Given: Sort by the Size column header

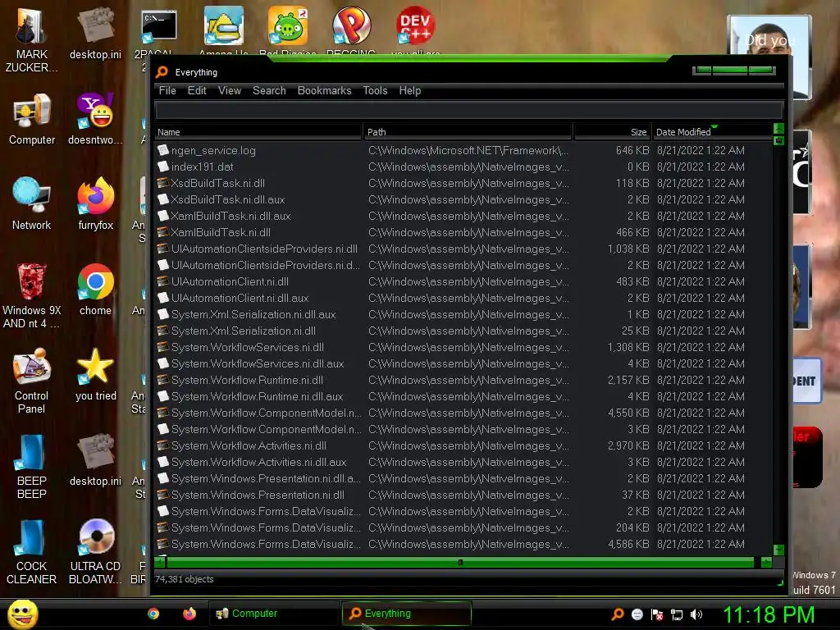Looking at the screenshot, I should (x=612, y=132).
